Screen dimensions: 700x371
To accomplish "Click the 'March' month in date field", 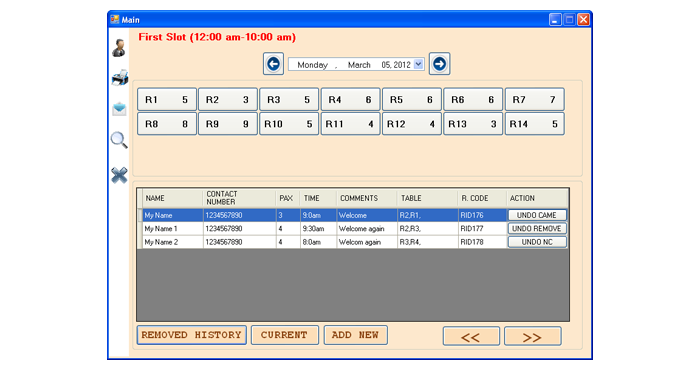I will [359, 65].
